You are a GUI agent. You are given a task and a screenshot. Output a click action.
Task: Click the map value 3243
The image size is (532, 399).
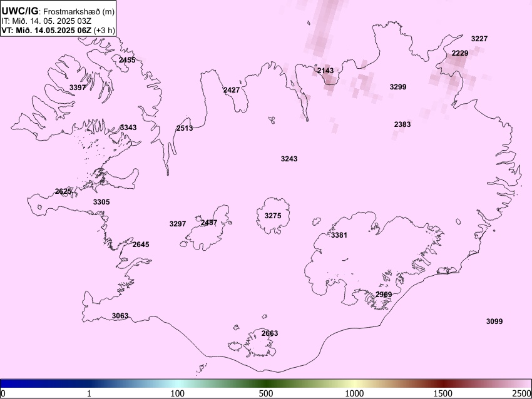pos(289,159)
